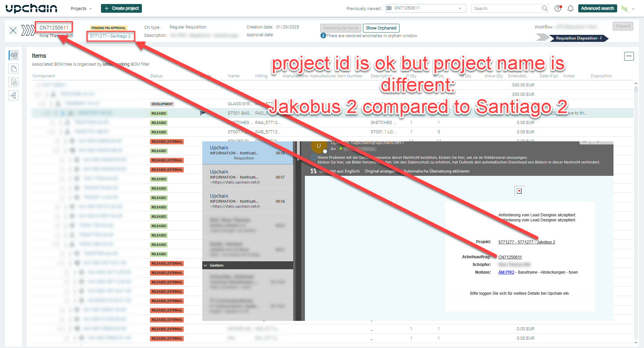
Task: Select the documents sidebar icon
Action: point(13,69)
